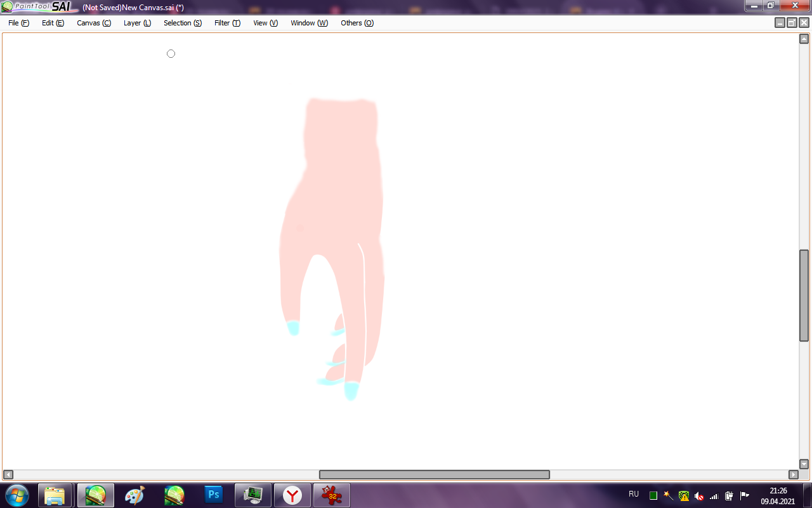
Task: Open the paint palette app in taskbar
Action: pos(134,495)
